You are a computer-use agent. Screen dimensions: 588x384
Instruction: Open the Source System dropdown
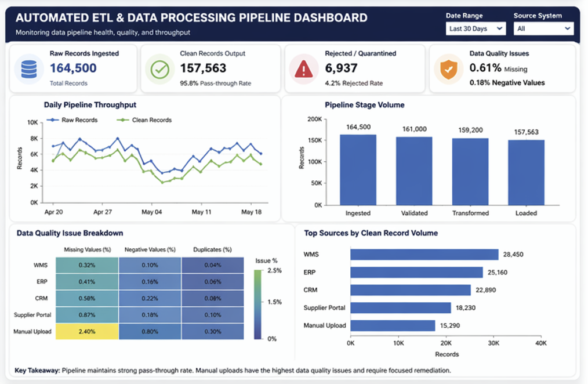(543, 28)
